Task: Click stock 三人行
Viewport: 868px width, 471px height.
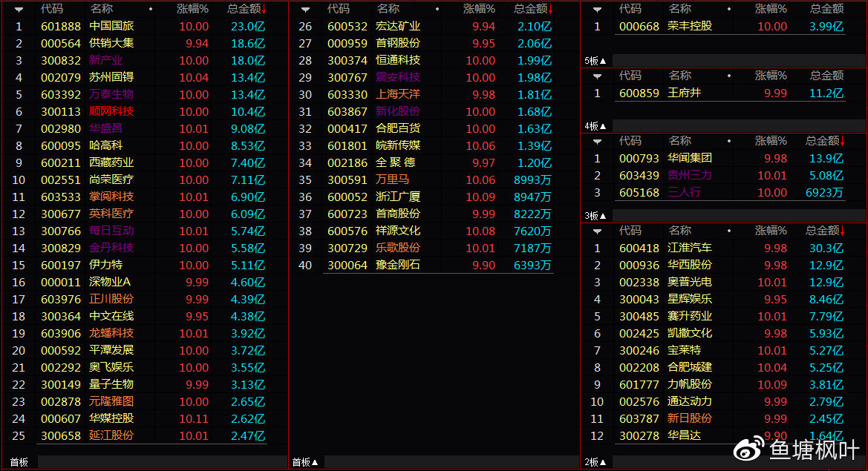Action: tap(684, 192)
